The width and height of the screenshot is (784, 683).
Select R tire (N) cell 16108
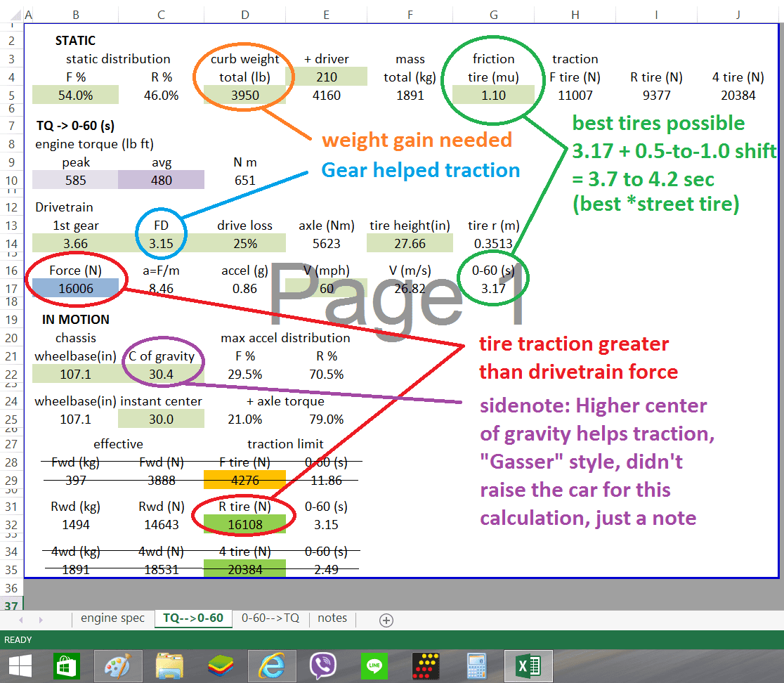[x=245, y=524]
